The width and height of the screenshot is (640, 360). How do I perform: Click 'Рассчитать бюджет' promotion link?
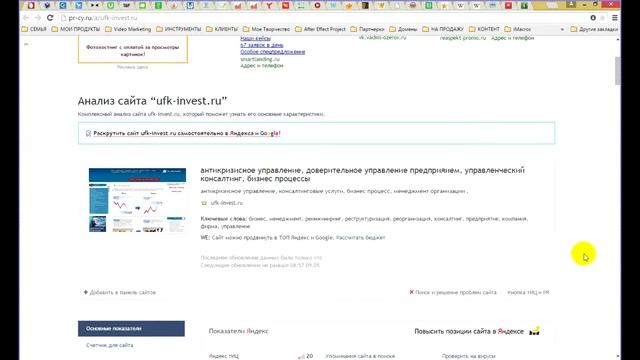pyautogui.click(x=360, y=237)
